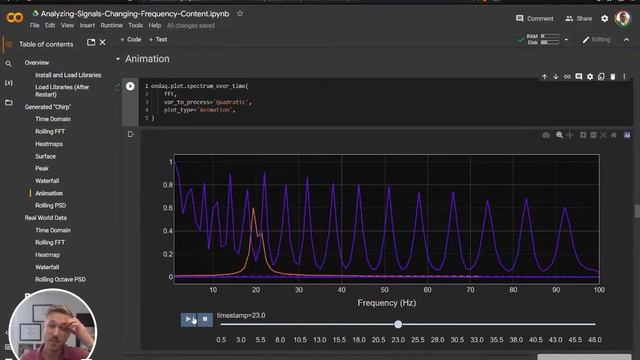Run the enDAQ animation code cell
The image size is (640, 360).
click(x=130, y=86)
